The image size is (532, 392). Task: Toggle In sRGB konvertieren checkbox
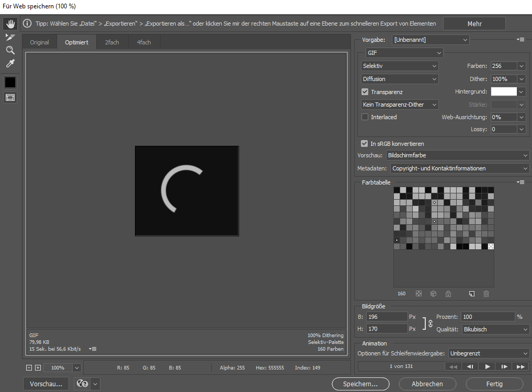[x=365, y=144]
